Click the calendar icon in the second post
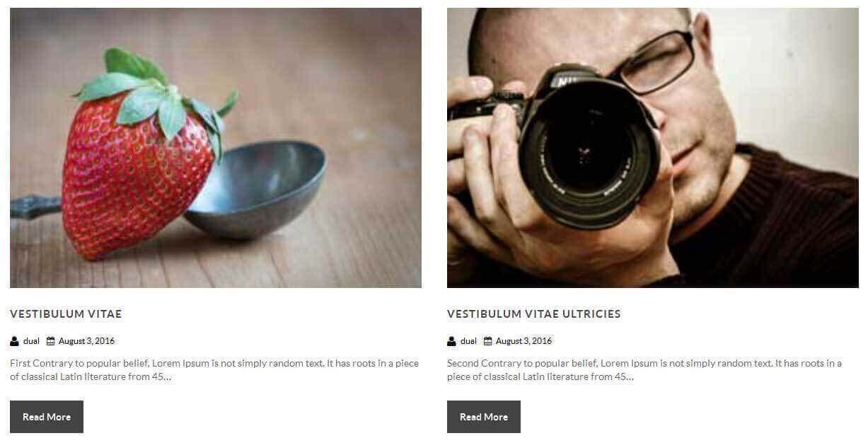868x443 pixels. (488, 341)
